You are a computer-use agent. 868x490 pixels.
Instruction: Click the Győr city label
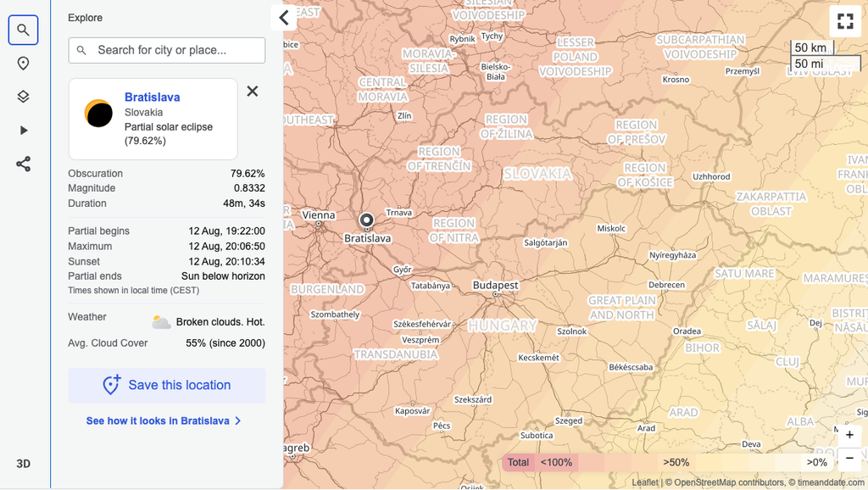click(403, 270)
